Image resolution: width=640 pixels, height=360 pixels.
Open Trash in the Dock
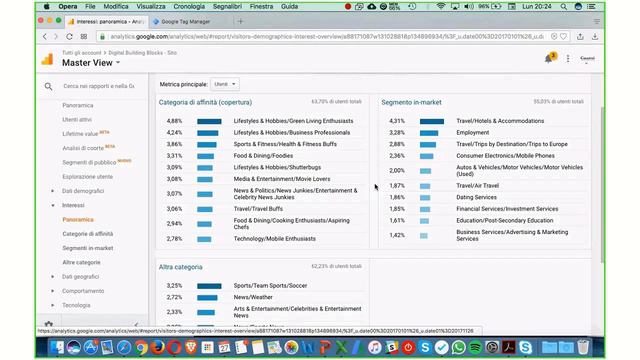click(x=583, y=347)
